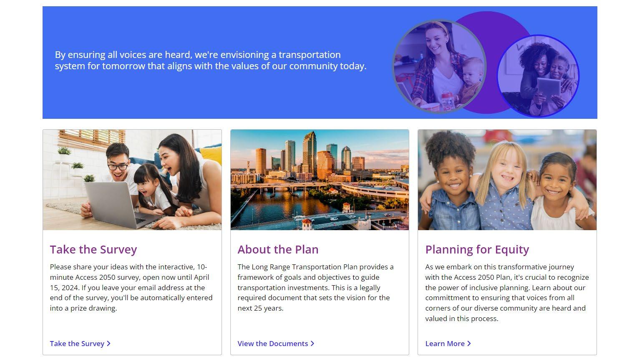Select the city skyline photo
627x364 pixels.
click(x=320, y=180)
